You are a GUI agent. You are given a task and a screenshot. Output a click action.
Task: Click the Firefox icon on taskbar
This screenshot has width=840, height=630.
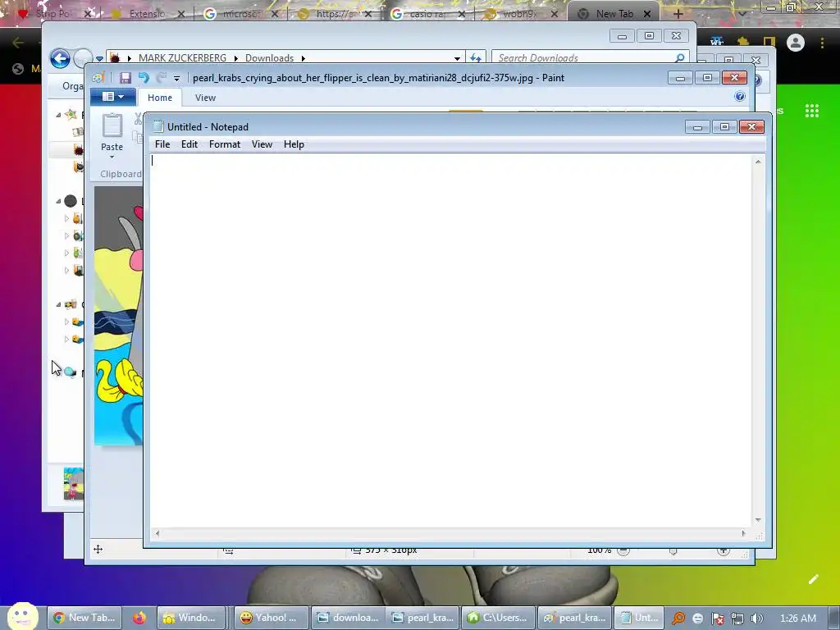pyautogui.click(x=139, y=618)
